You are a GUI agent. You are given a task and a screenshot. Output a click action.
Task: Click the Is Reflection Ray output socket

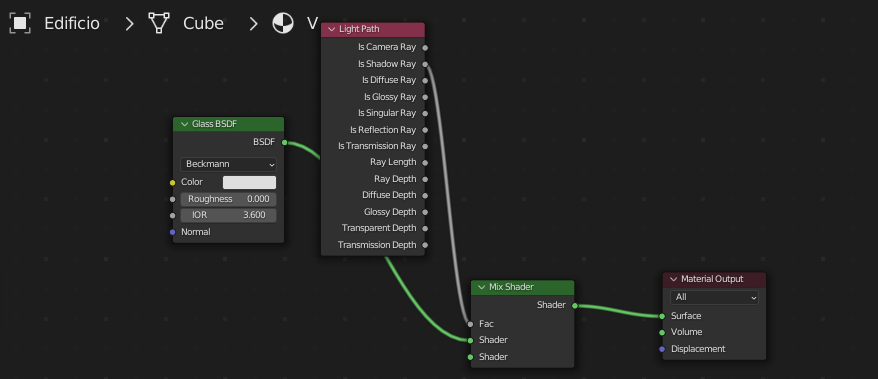pos(425,130)
